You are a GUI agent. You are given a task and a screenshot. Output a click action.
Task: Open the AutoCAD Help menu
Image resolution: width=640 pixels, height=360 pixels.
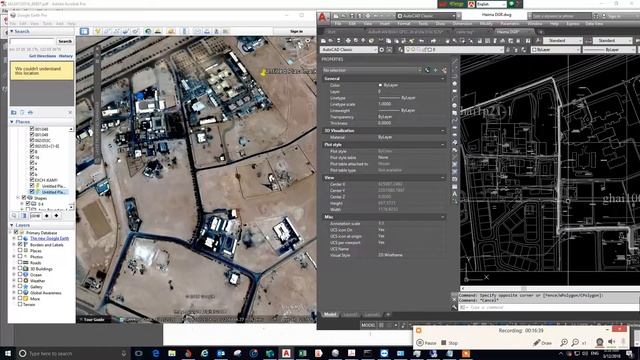tap(554, 24)
